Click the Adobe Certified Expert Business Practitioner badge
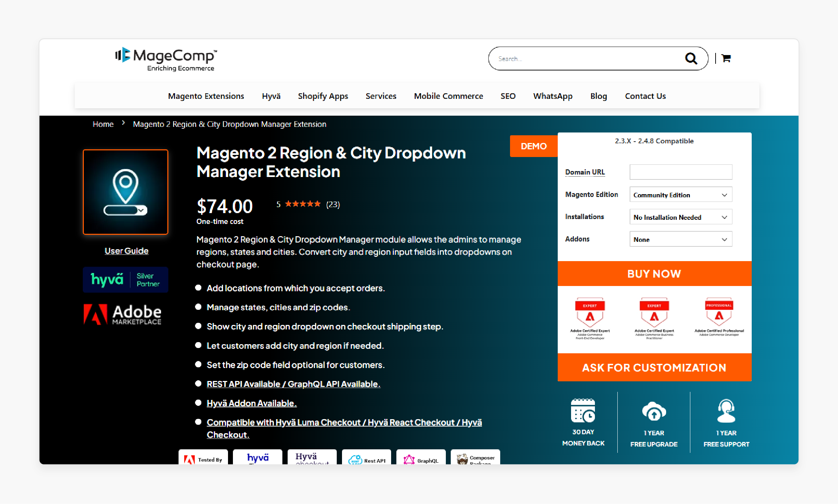The height and width of the screenshot is (504, 838). [x=654, y=319]
